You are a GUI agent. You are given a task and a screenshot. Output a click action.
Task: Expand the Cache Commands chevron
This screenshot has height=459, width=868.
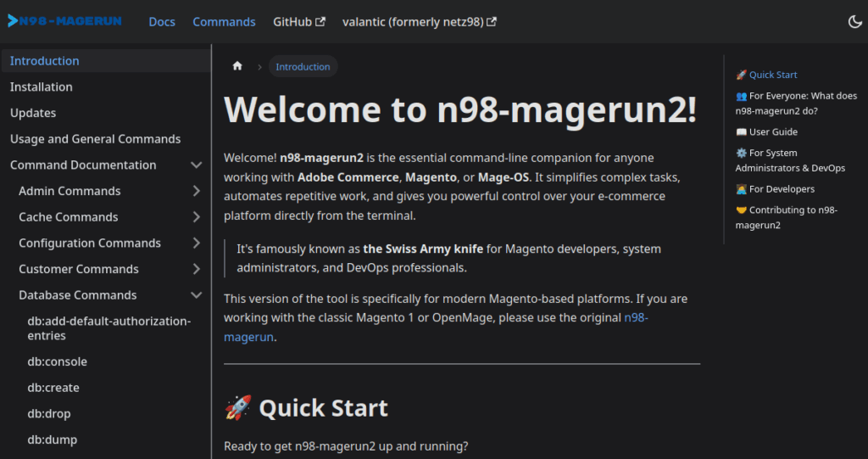point(196,217)
